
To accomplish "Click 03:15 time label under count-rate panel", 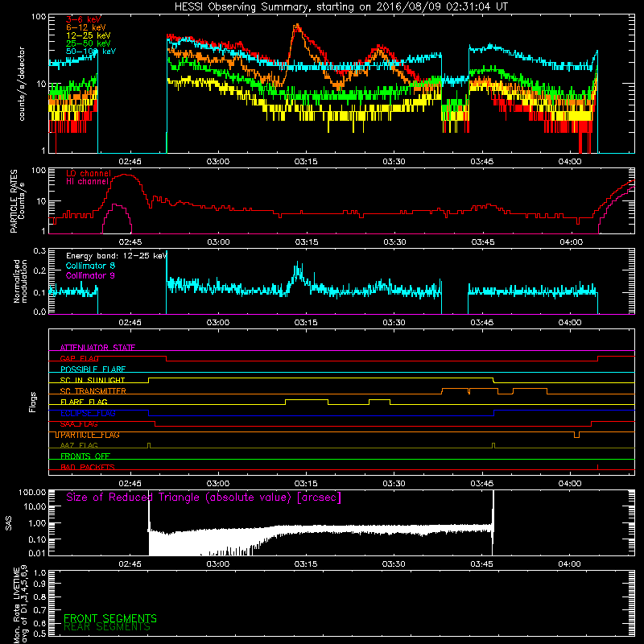I will [x=306, y=162].
